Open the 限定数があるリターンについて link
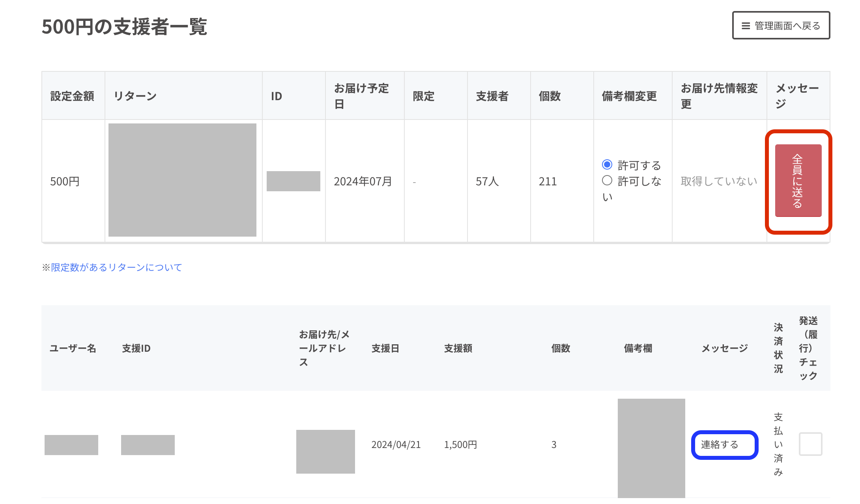The height and width of the screenshot is (504, 860). point(116,267)
